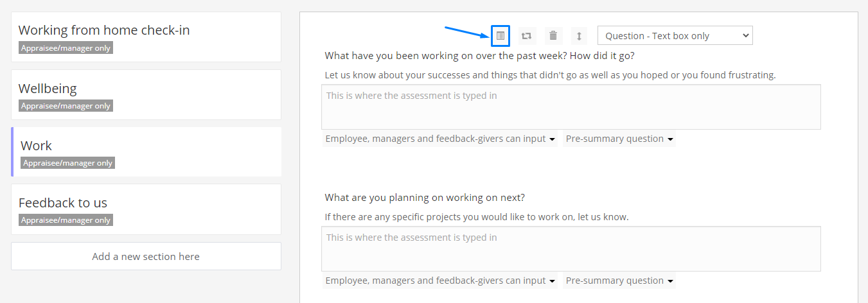Image resolution: width=868 pixels, height=303 pixels.
Task: Click the highlighted list/template icon
Action: [x=500, y=36]
